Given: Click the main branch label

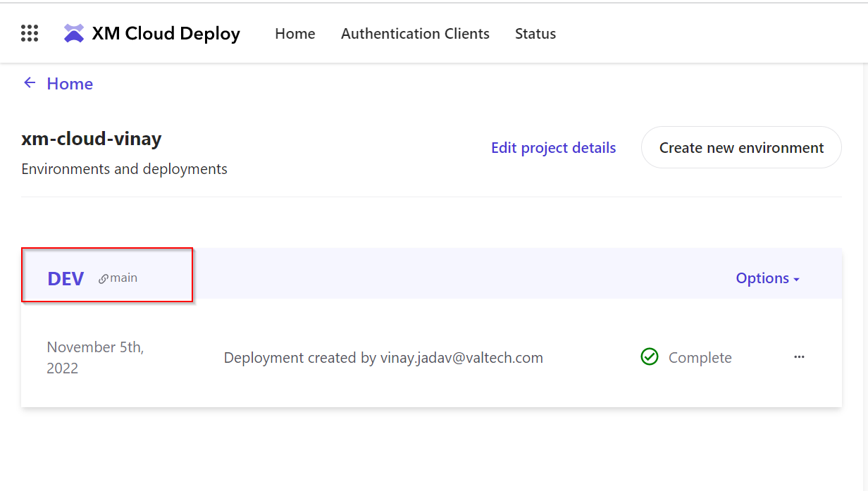Looking at the screenshot, I should (x=124, y=278).
